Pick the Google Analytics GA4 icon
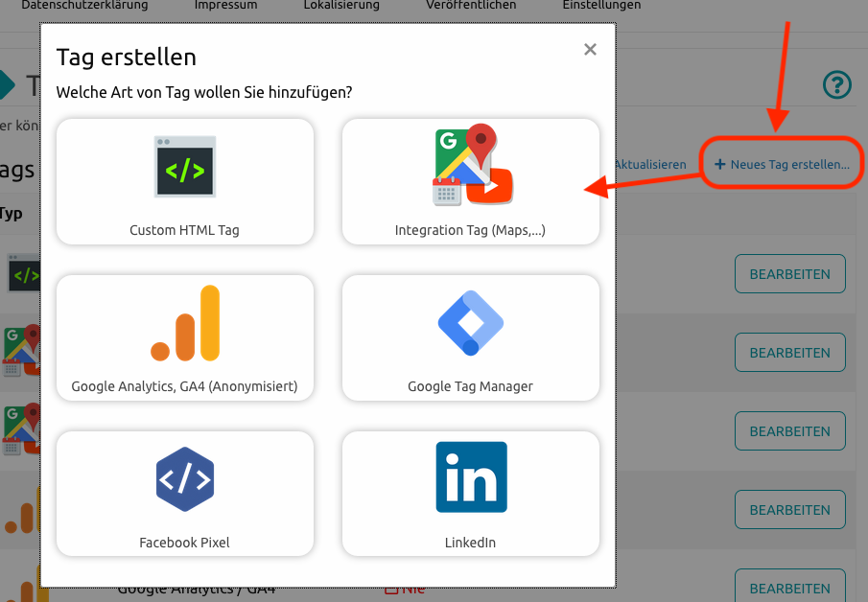Viewport: 868px width, 602px height. [x=185, y=323]
